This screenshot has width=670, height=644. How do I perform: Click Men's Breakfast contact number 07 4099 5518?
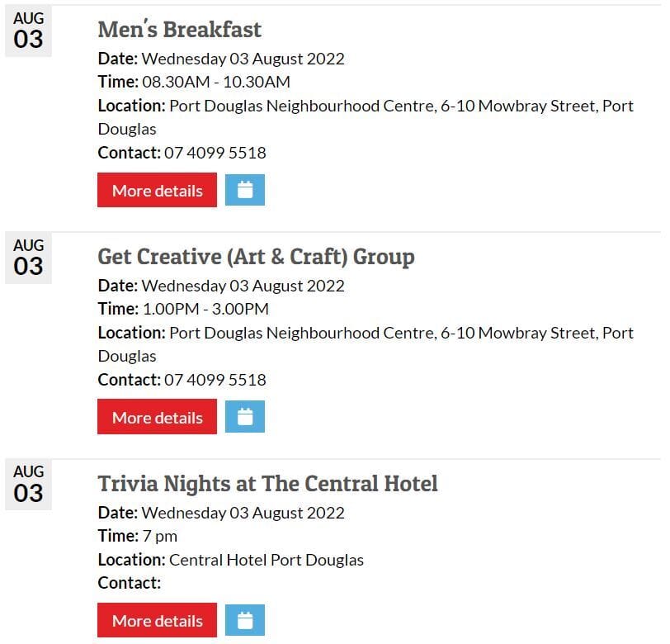[215, 153]
